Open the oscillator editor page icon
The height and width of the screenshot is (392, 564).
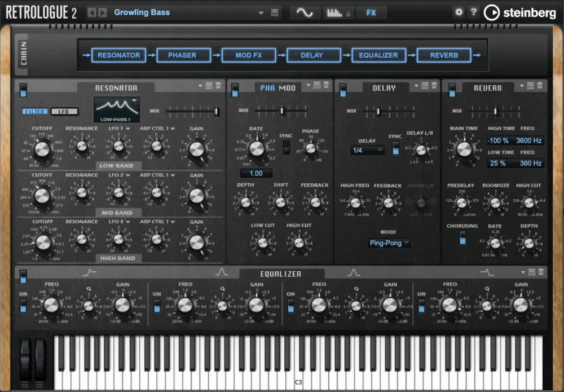[303, 12]
